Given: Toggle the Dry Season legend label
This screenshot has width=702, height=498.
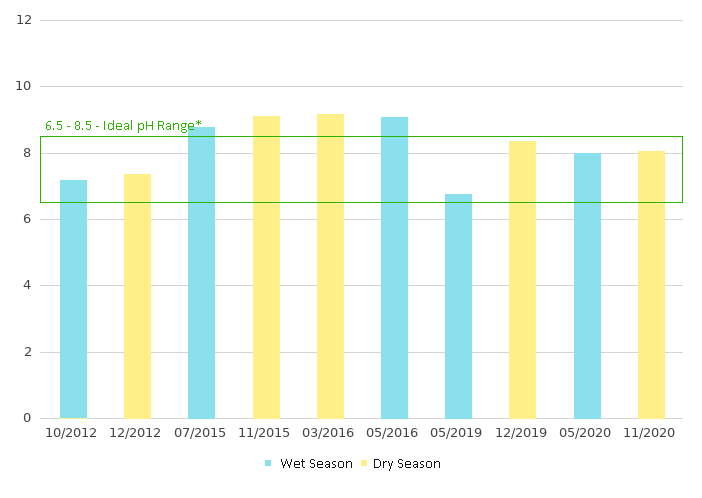Looking at the screenshot, I should (406, 464).
